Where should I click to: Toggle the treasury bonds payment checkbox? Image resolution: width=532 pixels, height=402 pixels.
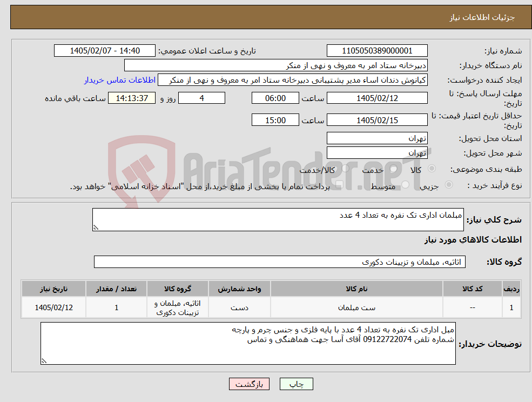(339, 185)
